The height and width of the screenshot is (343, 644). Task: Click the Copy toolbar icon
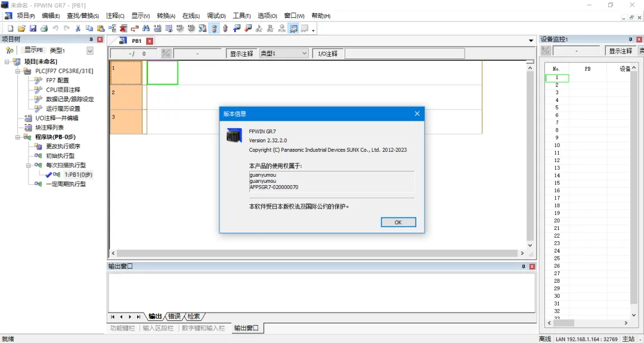[89, 29]
